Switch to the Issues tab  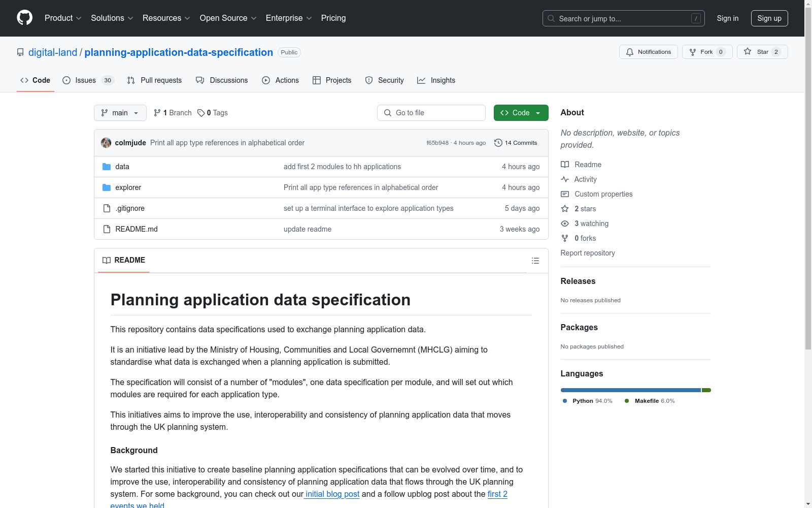(88, 80)
